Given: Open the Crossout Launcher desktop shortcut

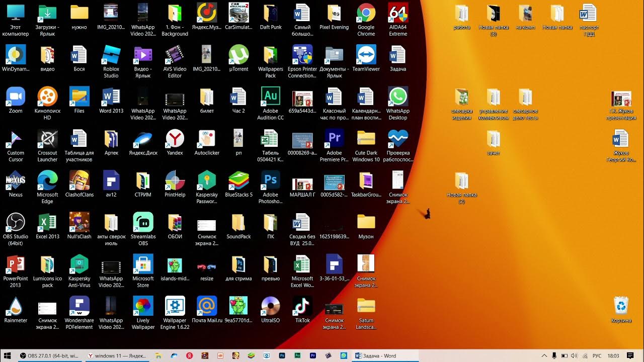Looking at the screenshot, I should [47, 145].
